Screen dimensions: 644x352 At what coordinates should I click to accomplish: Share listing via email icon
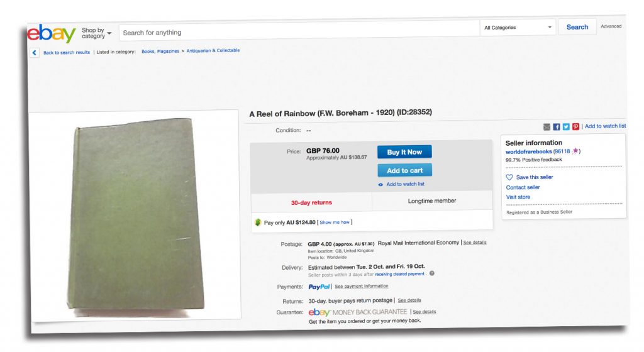tap(547, 127)
